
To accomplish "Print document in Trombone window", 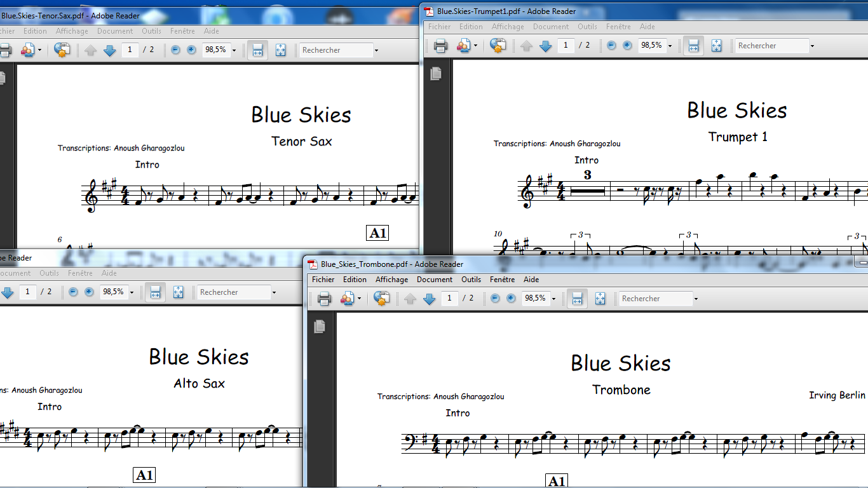I will pos(324,298).
